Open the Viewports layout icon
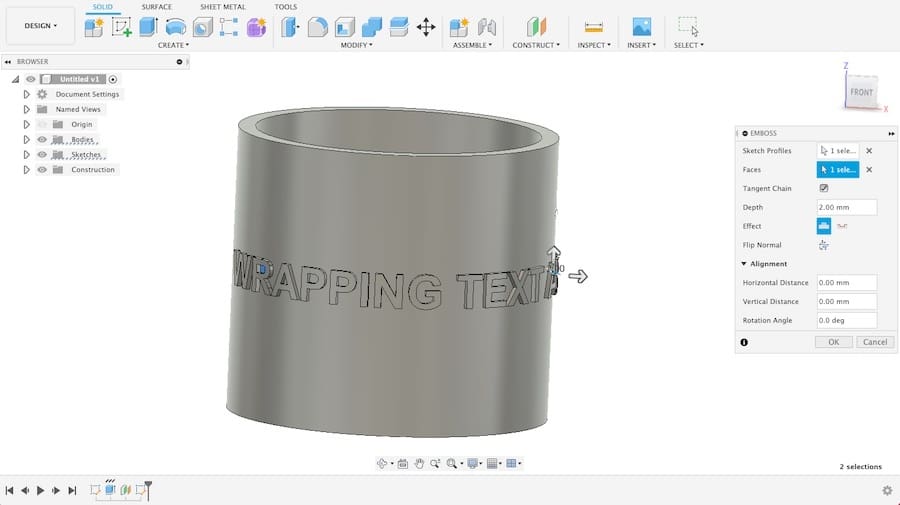Viewport: 900px width, 505px height. pyautogui.click(x=511, y=463)
